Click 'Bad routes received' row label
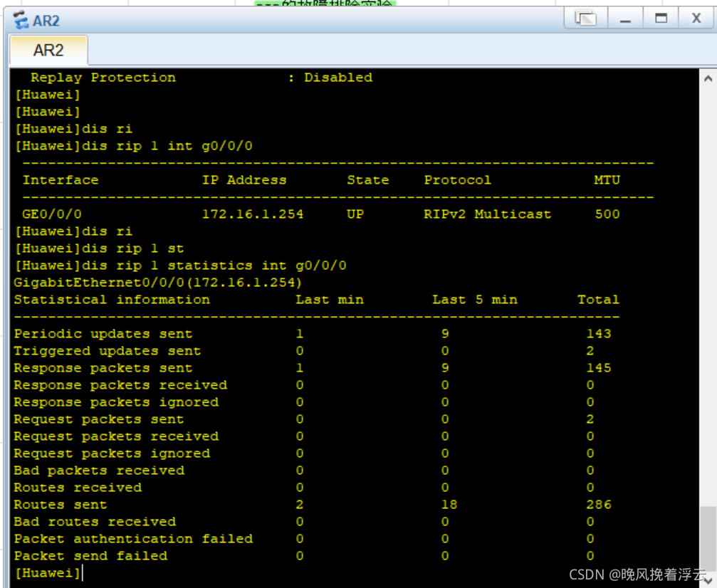 pyautogui.click(x=95, y=522)
